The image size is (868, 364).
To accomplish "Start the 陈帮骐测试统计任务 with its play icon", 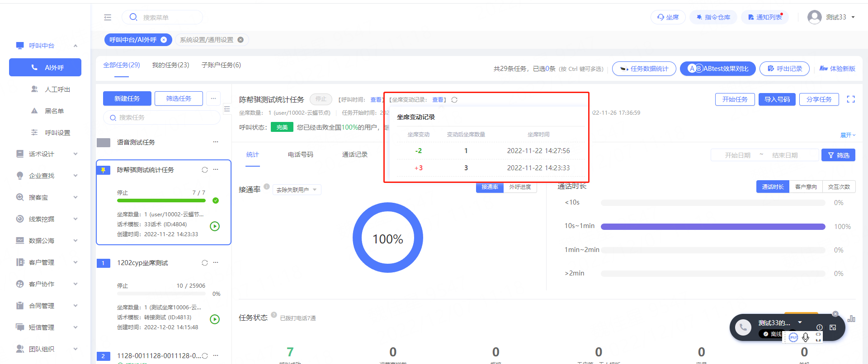I will (215, 226).
